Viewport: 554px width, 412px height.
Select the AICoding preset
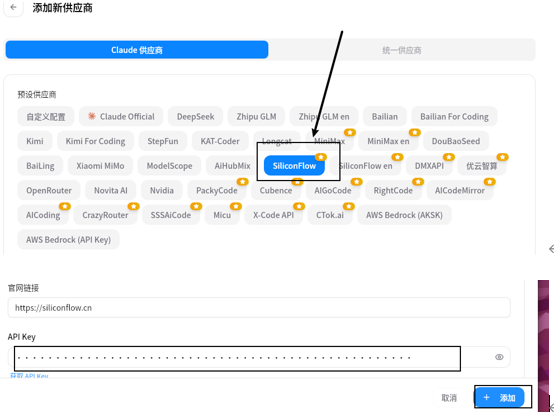[43, 215]
